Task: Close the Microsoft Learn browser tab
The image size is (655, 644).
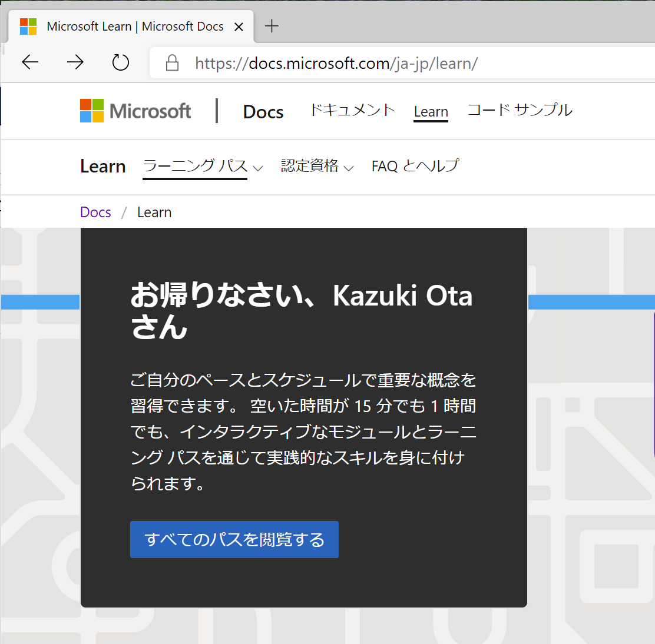Action: (x=239, y=26)
